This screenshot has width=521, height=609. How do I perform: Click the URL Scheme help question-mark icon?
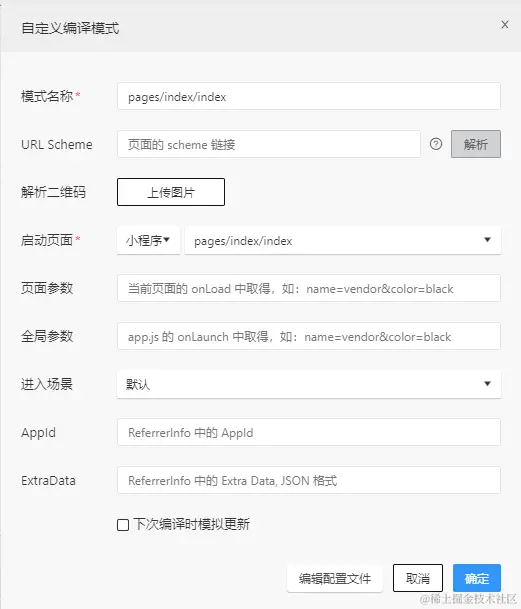pyautogui.click(x=436, y=144)
